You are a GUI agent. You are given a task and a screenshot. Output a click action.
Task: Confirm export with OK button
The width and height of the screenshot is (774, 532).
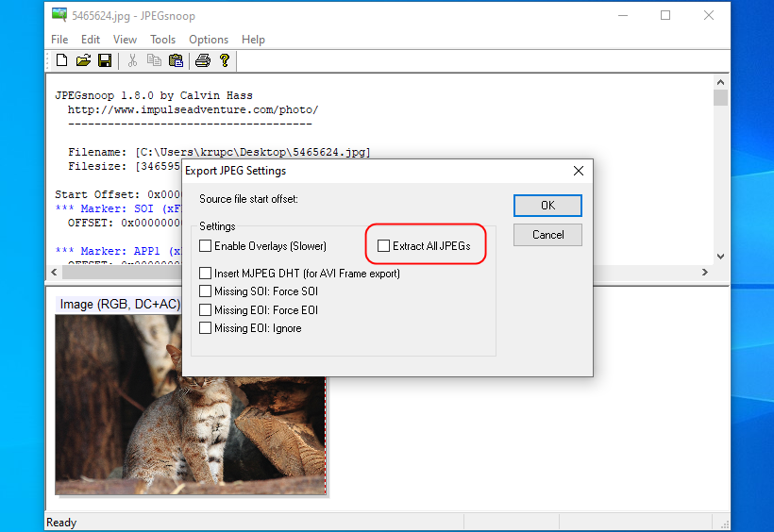pyautogui.click(x=547, y=206)
